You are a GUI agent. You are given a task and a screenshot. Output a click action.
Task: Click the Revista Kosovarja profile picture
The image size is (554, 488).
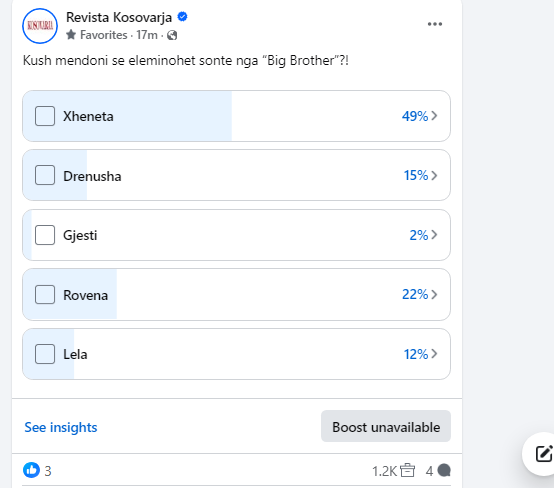coord(40,26)
